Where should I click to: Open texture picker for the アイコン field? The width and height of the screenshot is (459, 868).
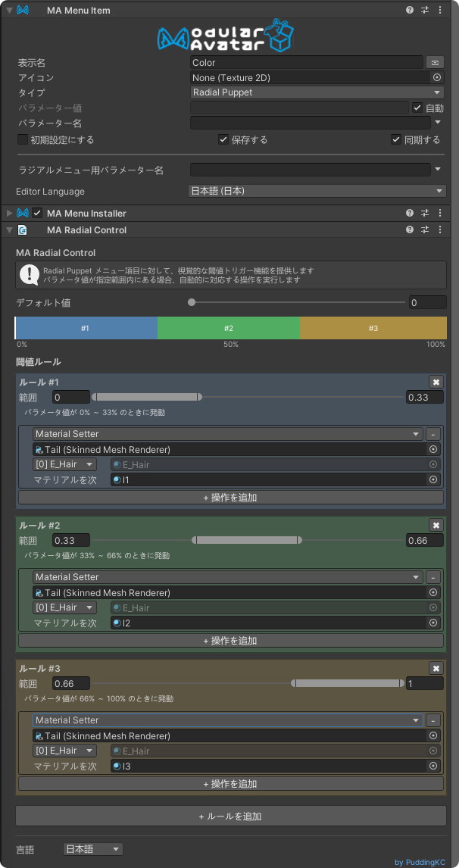pos(437,77)
